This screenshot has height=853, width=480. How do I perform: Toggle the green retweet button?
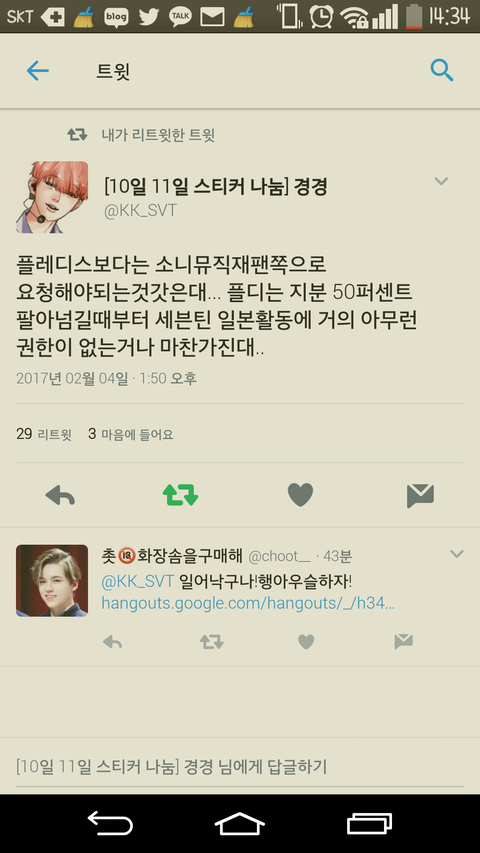pyautogui.click(x=180, y=495)
